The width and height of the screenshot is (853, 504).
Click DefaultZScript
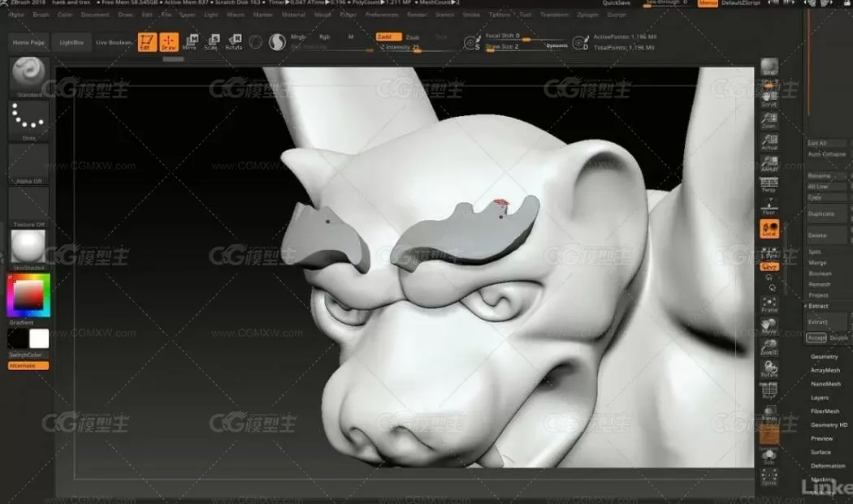(x=741, y=2)
